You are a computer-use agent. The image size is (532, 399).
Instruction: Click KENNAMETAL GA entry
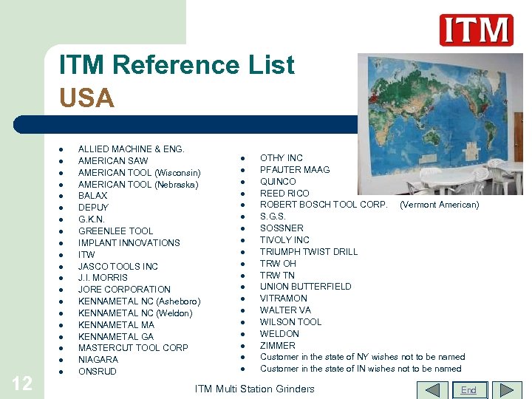[116, 337]
